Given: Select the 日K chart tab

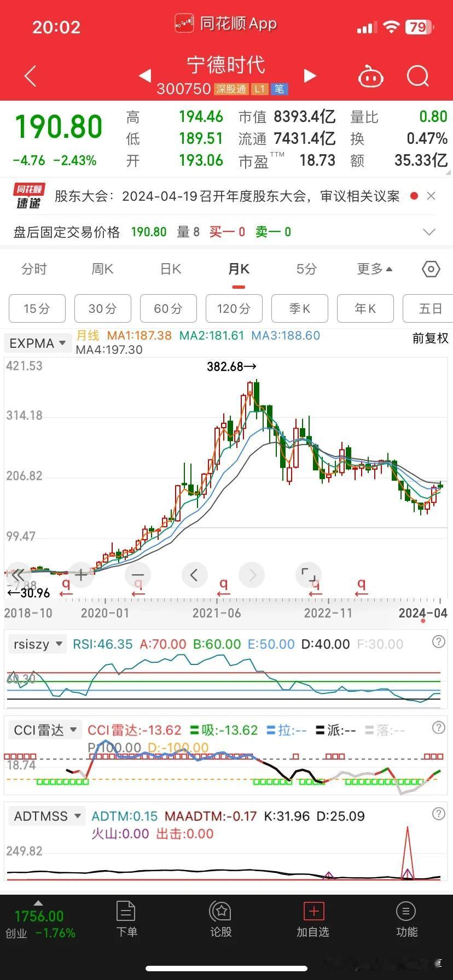Looking at the screenshot, I should (171, 269).
